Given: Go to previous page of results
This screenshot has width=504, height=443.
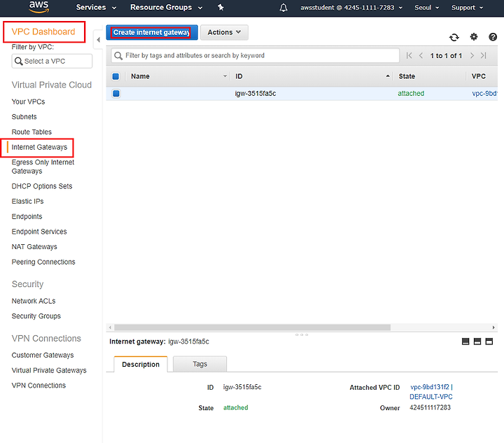Looking at the screenshot, I should 421,55.
